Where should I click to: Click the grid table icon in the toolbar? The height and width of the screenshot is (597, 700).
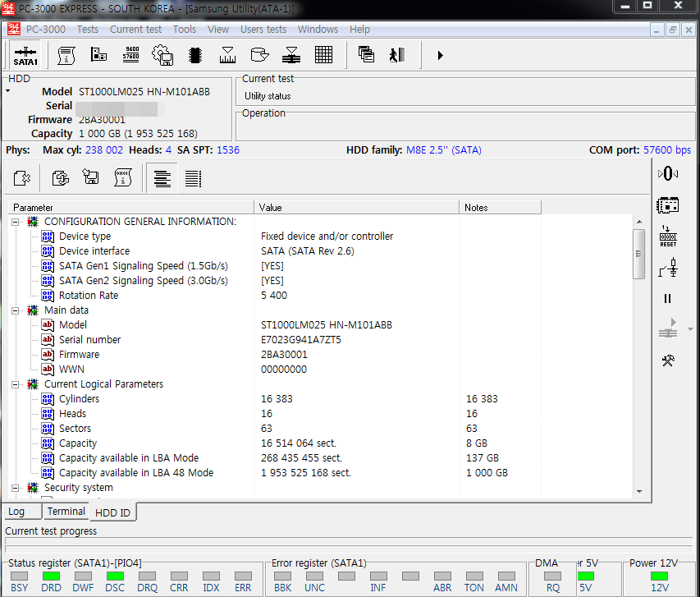[323, 55]
